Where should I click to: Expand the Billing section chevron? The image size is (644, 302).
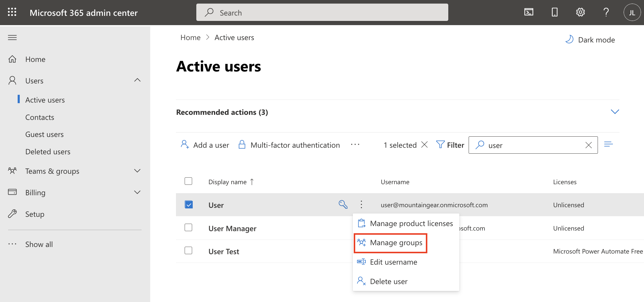pos(137,192)
